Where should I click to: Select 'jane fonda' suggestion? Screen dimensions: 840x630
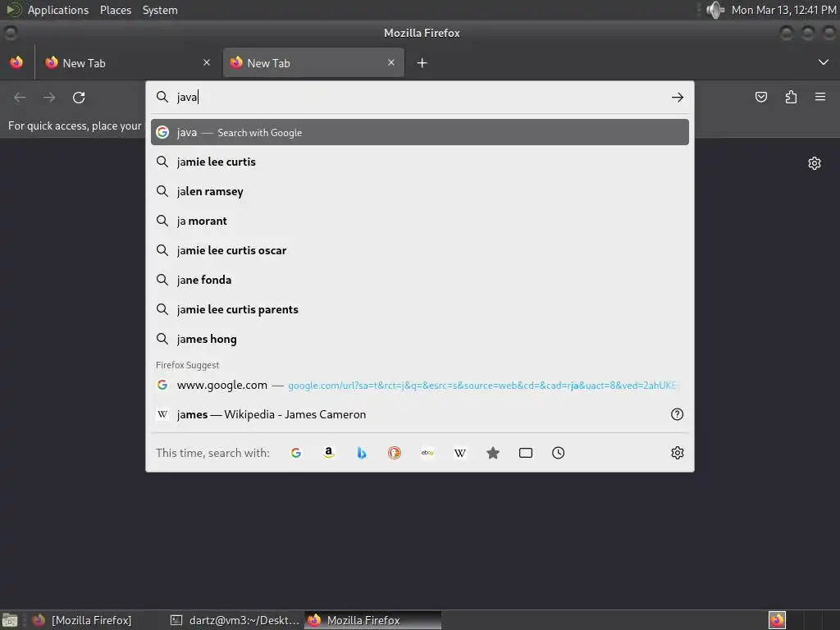pos(419,280)
